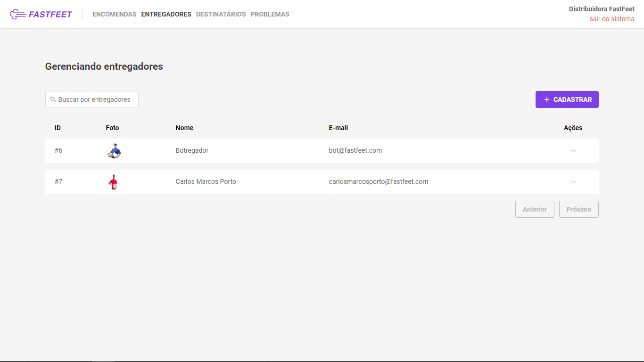Open actions menu for Carlos Marcos Porto
This screenshot has width=644, height=362.
(573, 182)
